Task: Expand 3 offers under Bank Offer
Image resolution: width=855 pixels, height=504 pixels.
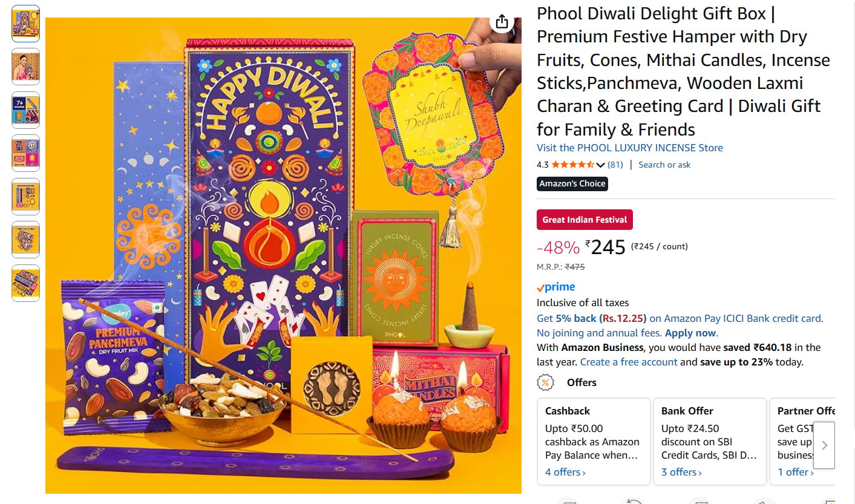Action: point(681,472)
